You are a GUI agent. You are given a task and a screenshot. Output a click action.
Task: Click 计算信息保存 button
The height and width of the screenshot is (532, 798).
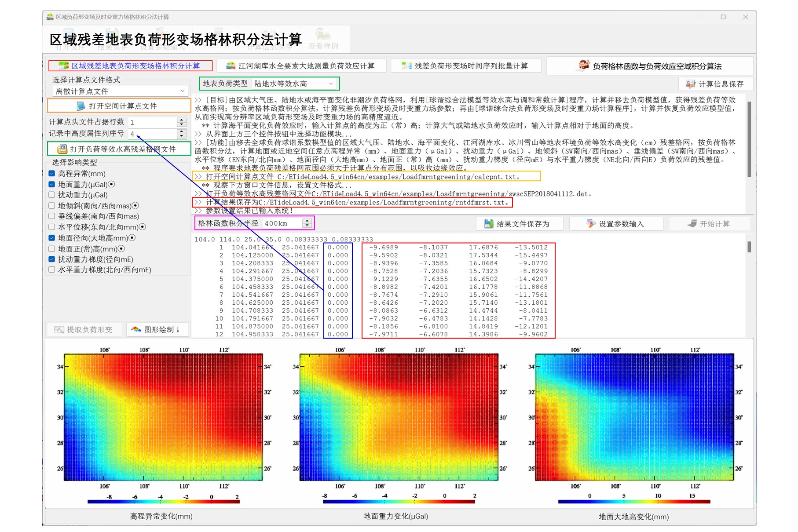pyautogui.click(x=716, y=84)
